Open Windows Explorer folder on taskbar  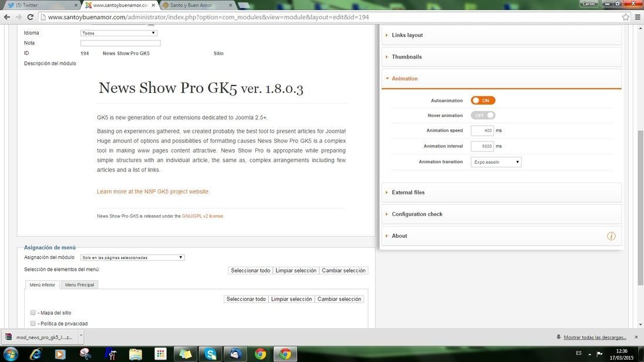tap(136, 354)
